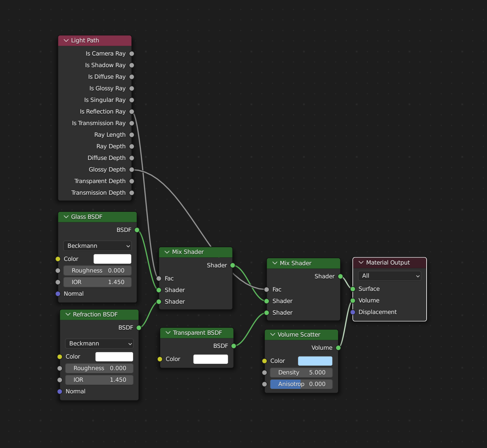Click the Glossy Depth output socket
The width and height of the screenshot is (487, 448).
(x=132, y=170)
